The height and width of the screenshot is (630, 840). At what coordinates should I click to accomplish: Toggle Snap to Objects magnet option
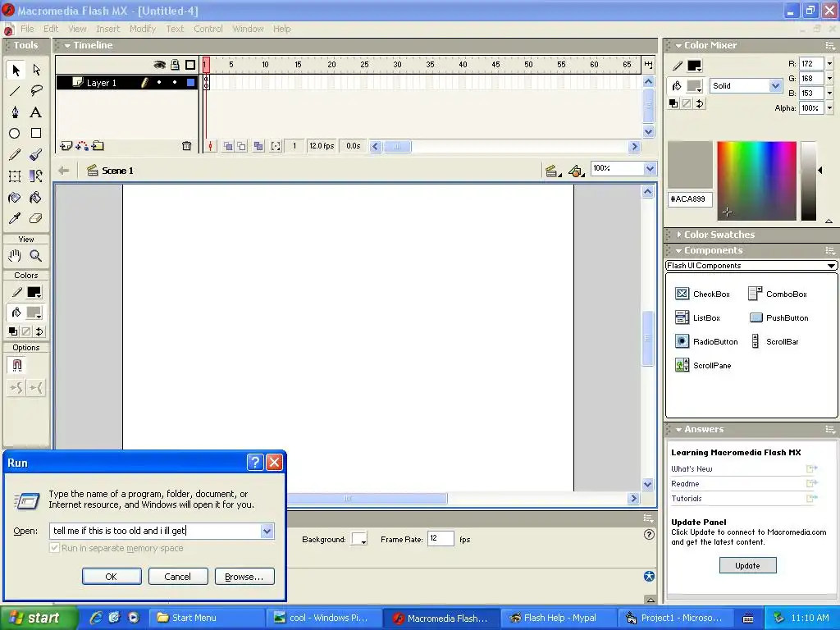(17, 365)
